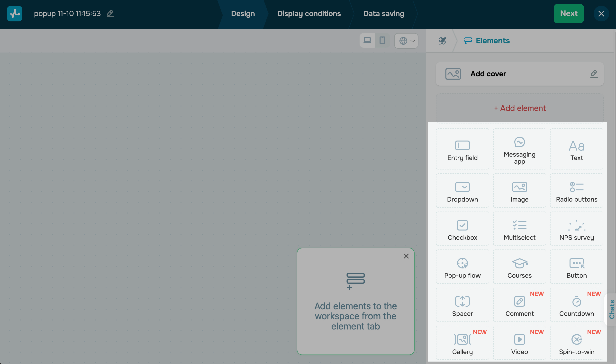
Task: Open the Display conditions step
Action: 309,13
